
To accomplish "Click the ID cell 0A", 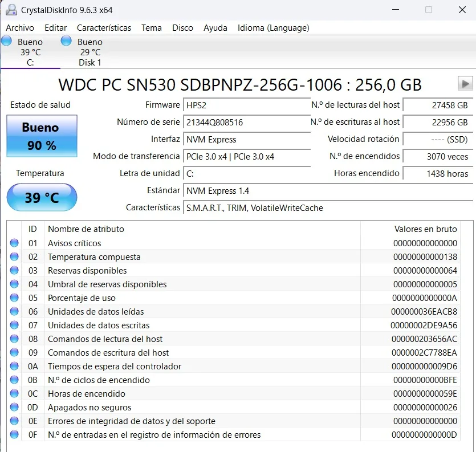I will 33,366.
